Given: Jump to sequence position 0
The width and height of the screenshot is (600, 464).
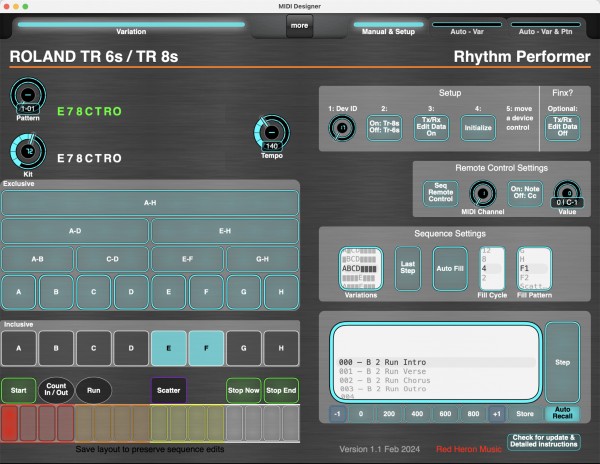Looking at the screenshot, I should (360, 414).
